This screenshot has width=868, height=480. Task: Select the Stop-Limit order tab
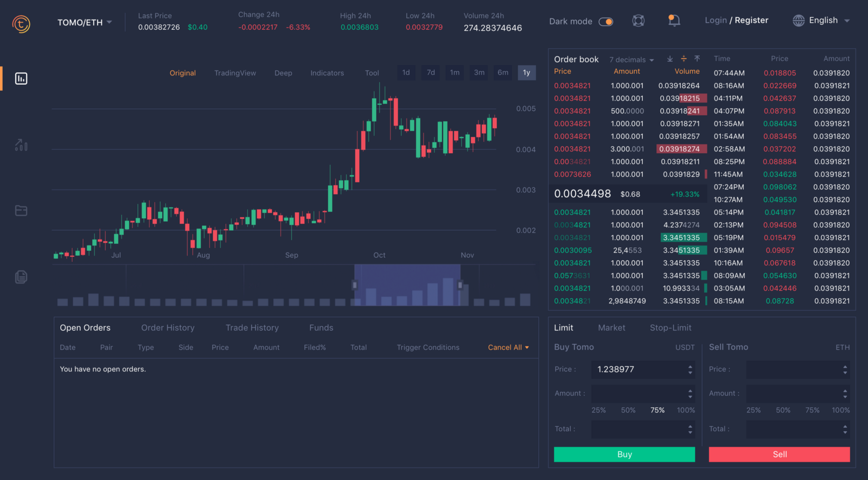(671, 328)
